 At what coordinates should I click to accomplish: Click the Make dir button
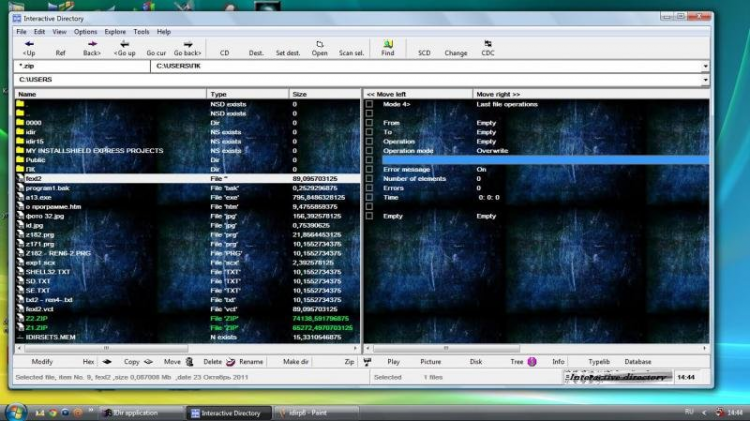(x=296, y=362)
